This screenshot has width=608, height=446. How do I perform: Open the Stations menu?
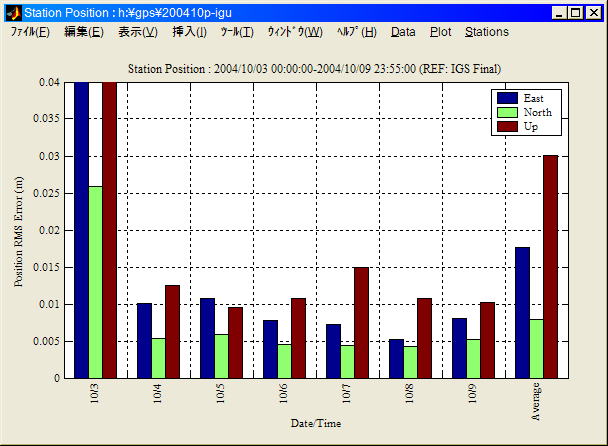(487, 32)
